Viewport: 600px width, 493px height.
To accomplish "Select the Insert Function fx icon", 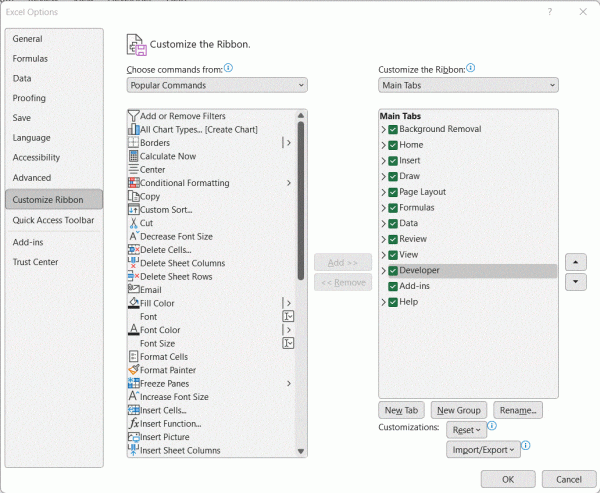I will point(133,424).
